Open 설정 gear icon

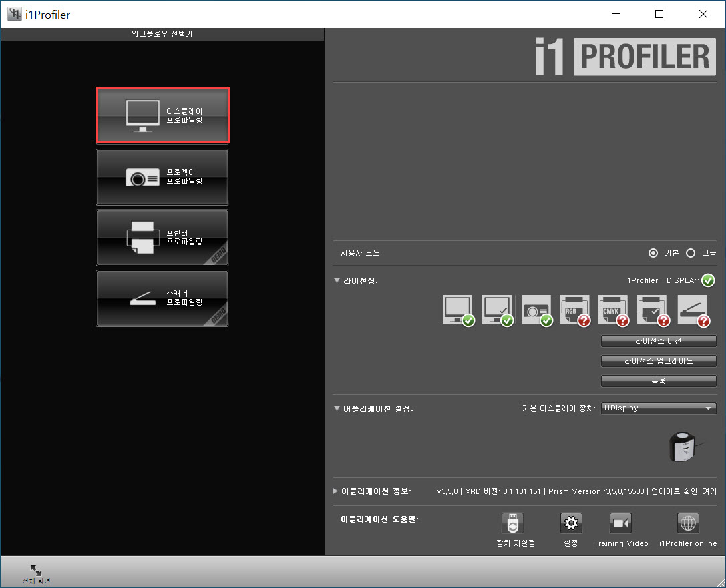coord(571,523)
